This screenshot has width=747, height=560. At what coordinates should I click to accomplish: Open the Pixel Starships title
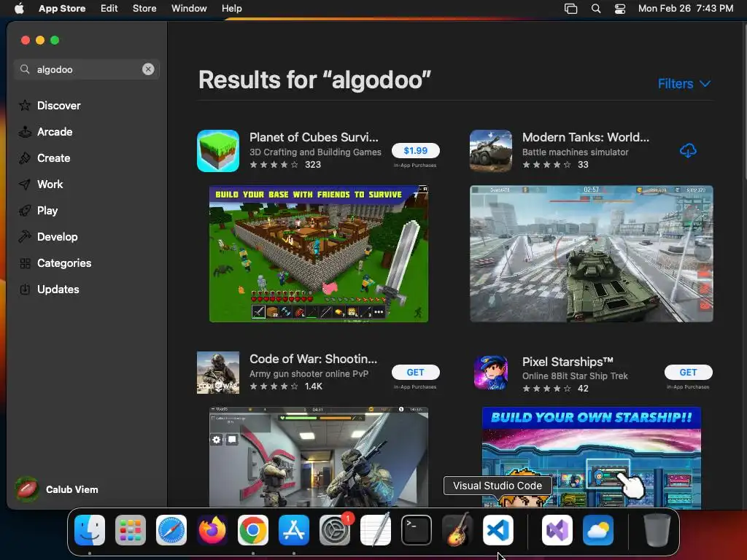[568, 362]
